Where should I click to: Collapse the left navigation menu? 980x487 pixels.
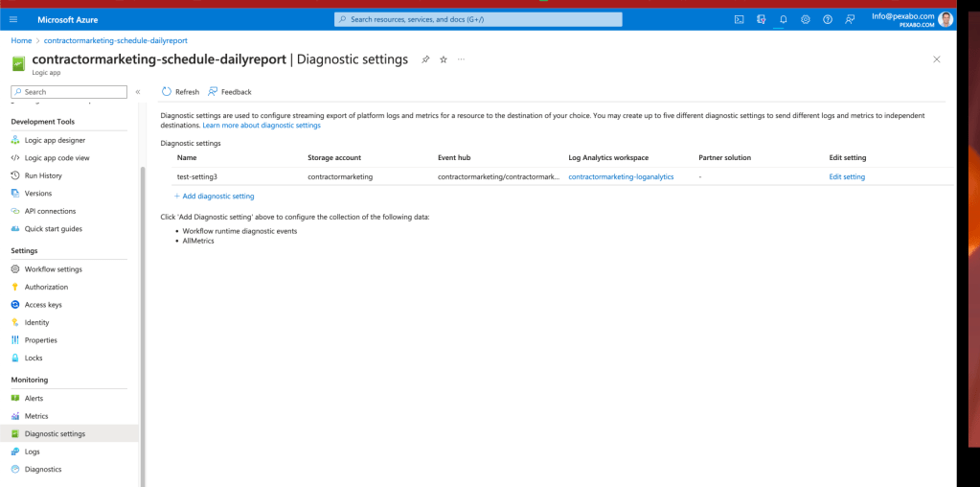138,92
